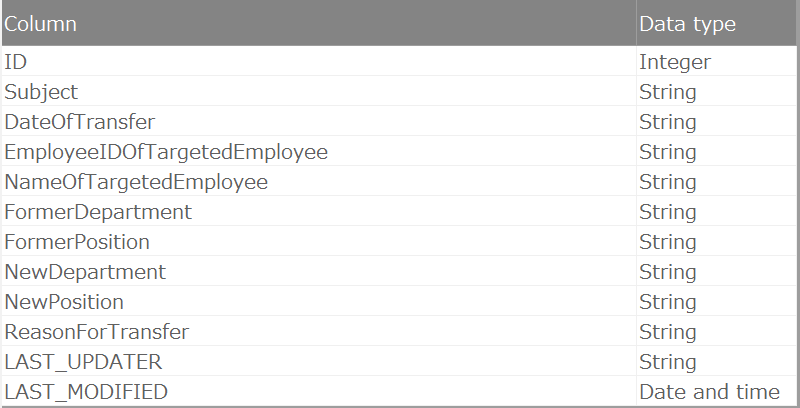Click NameOfTargetedEmployee cell

click(136, 182)
